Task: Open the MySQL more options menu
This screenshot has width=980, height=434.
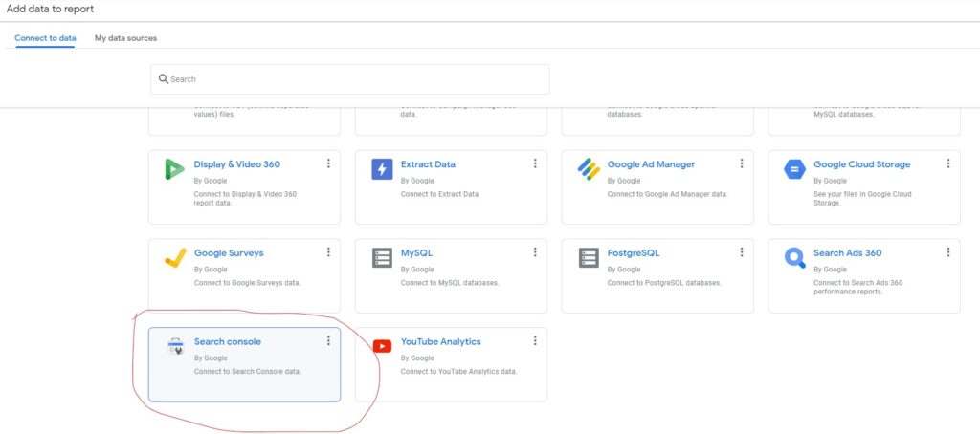Action: point(535,251)
